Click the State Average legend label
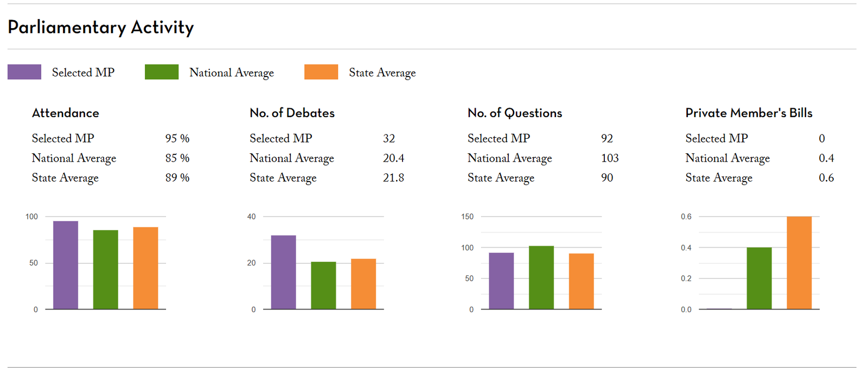The width and height of the screenshot is (868, 368). (x=382, y=73)
